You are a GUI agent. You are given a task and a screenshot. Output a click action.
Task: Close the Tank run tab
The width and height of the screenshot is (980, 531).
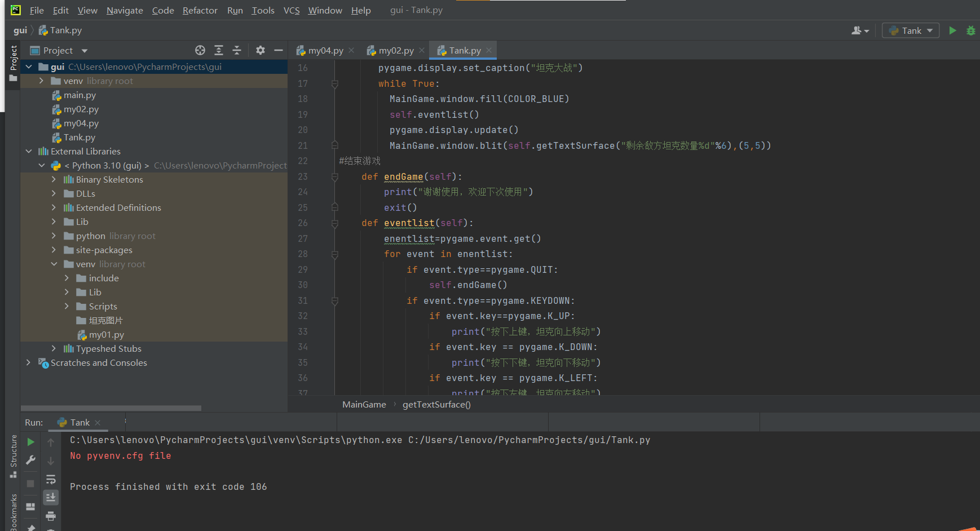coord(98,423)
